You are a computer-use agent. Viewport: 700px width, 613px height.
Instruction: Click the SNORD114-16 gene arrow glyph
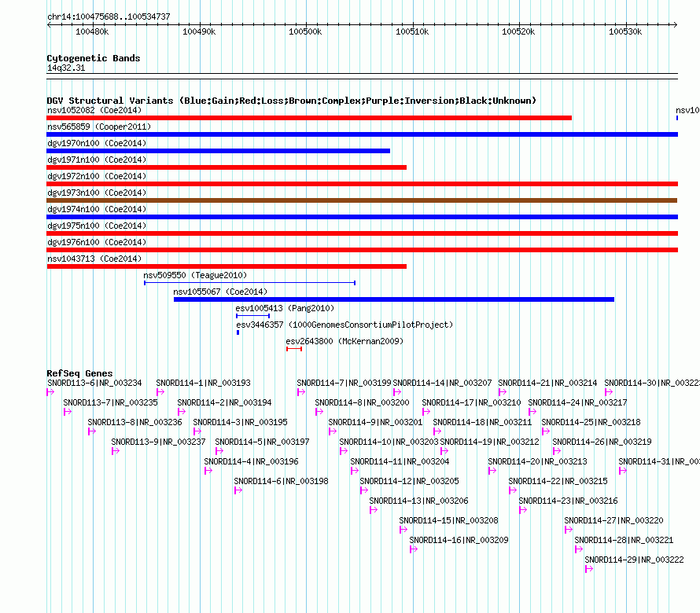coord(414,549)
